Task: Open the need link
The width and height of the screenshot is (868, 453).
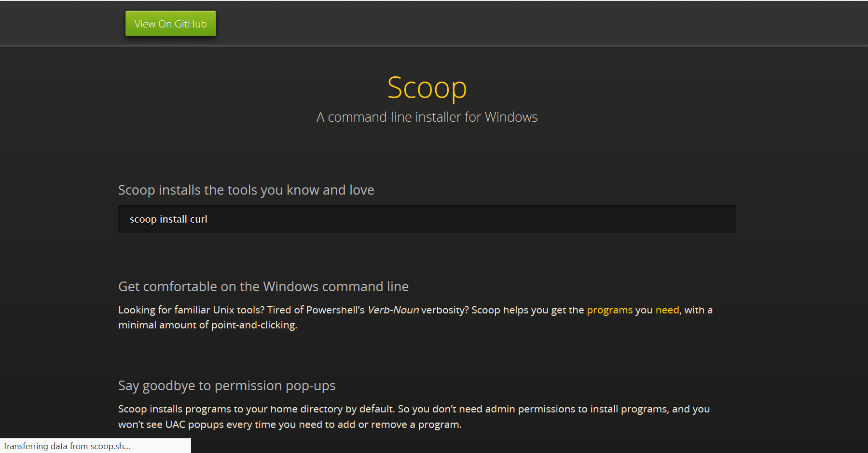Action: tap(667, 310)
